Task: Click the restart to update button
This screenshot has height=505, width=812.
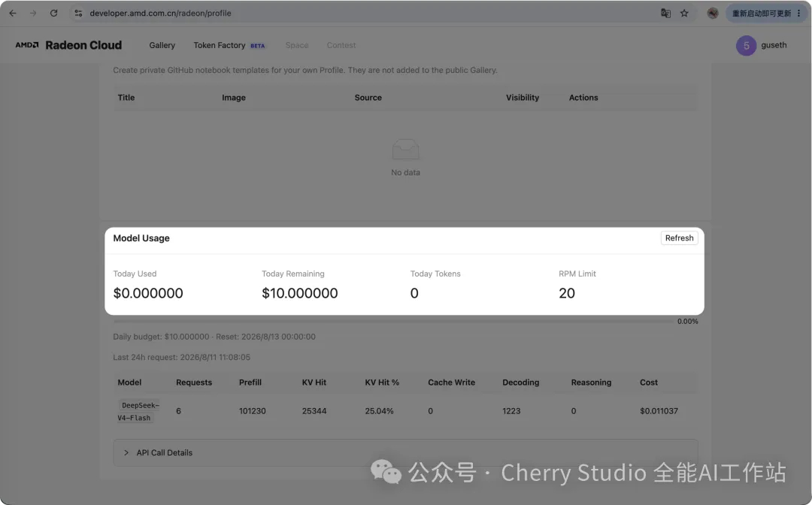Action: [x=761, y=14]
